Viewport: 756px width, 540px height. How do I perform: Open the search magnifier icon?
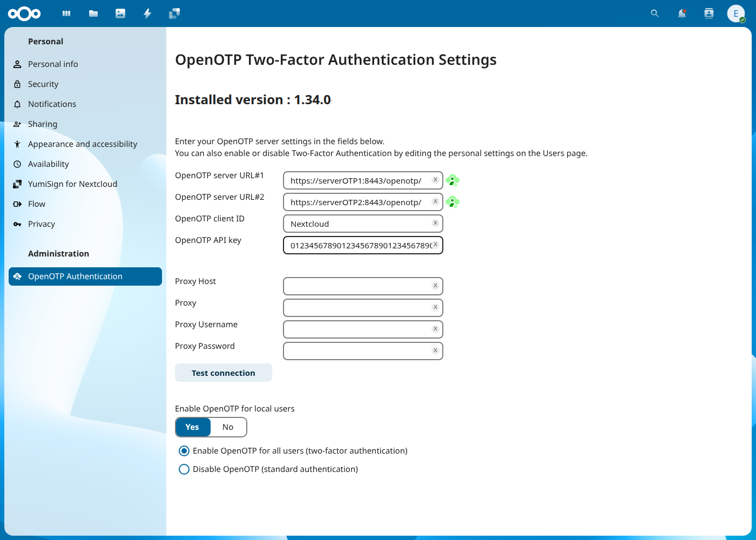(x=655, y=13)
